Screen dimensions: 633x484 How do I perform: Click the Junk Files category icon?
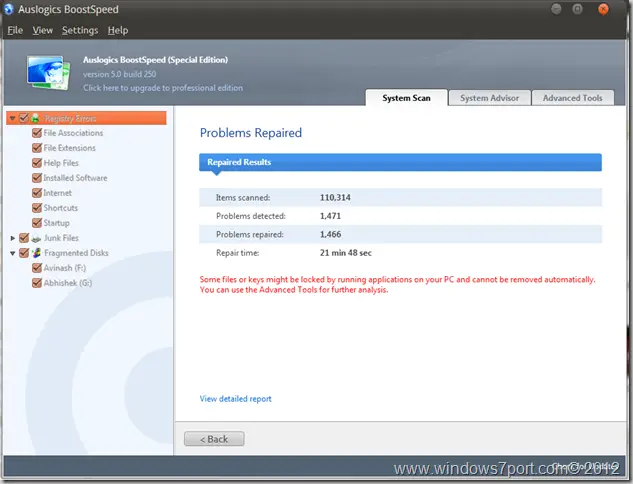click(x=36, y=238)
